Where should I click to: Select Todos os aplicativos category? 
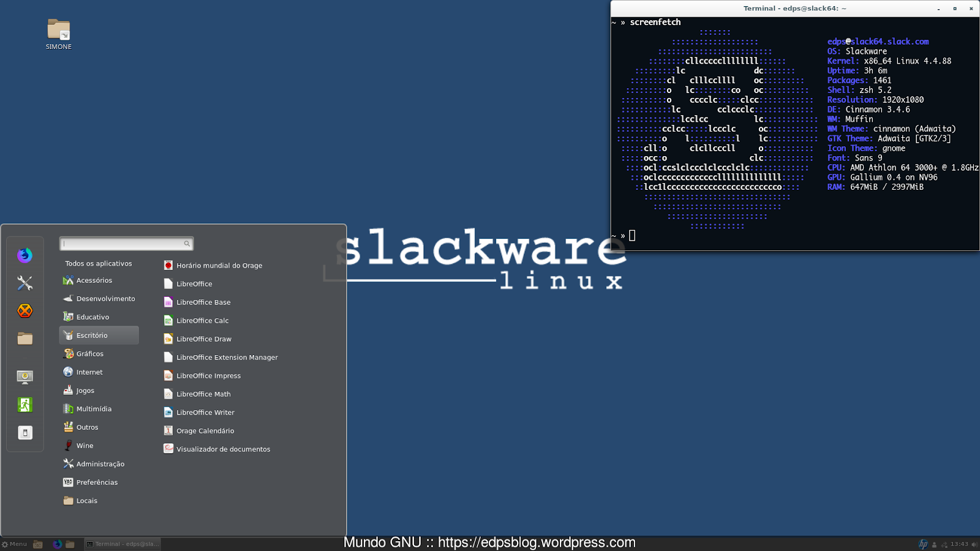pyautogui.click(x=99, y=263)
